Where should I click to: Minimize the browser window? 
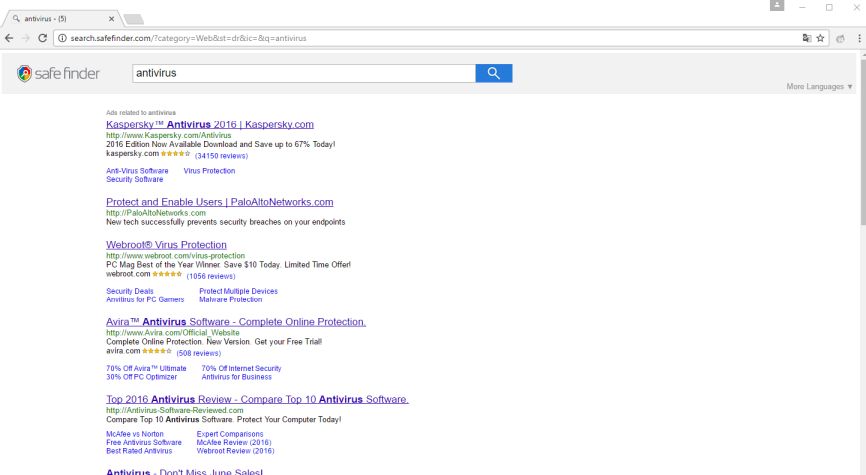pyautogui.click(x=802, y=7)
